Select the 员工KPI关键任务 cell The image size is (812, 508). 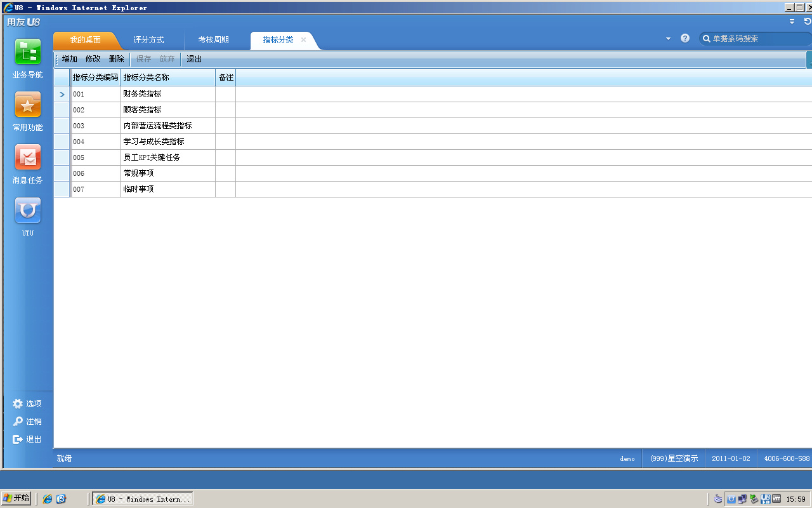coord(168,157)
